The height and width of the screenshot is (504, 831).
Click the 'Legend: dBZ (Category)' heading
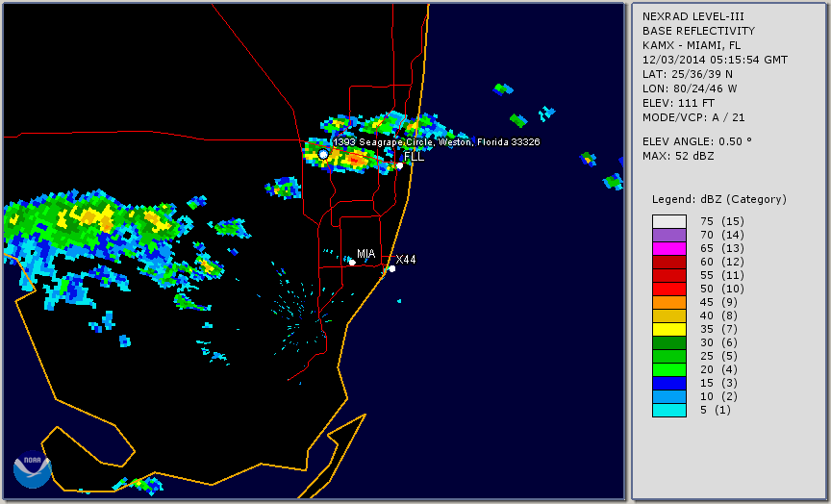tap(719, 199)
